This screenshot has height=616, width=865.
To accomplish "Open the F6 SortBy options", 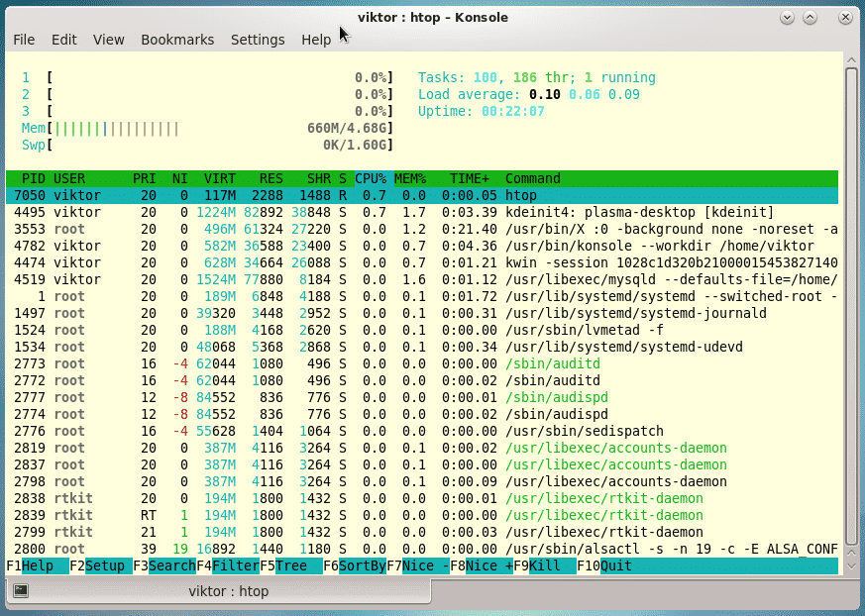I will (x=362, y=565).
